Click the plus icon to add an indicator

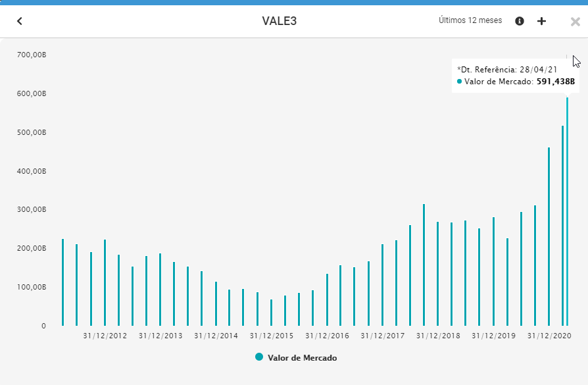[541, 20]
